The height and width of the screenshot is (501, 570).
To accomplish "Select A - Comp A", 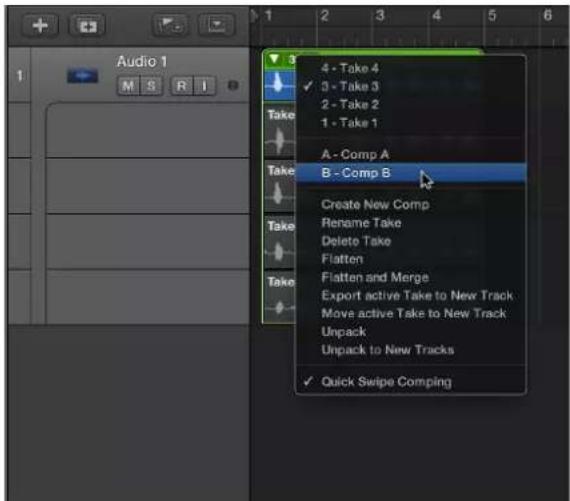I will click(411, 154).
